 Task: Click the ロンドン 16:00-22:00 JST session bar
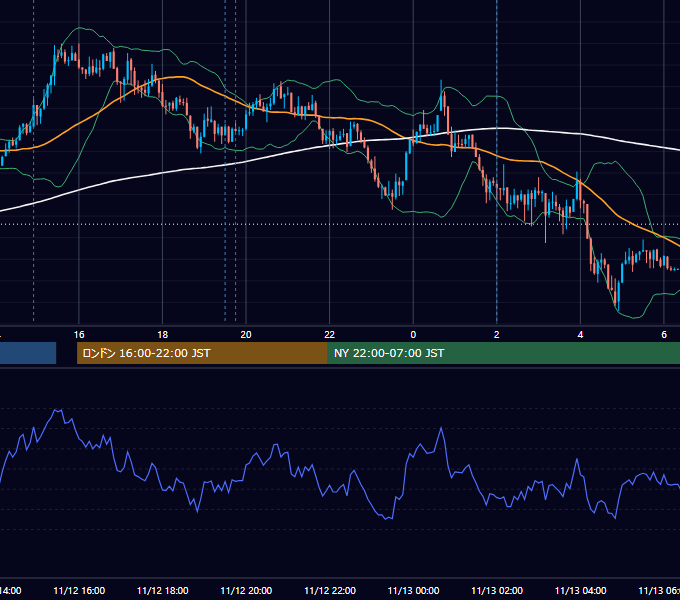point(202,353)
